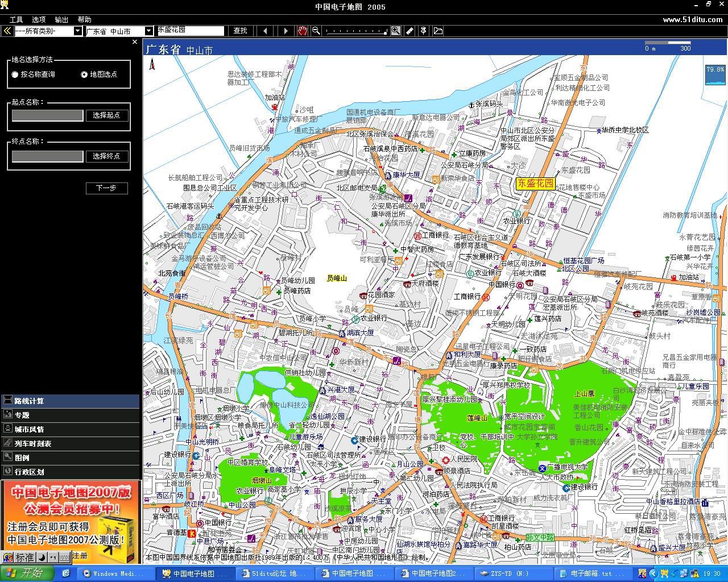Open the 工具 menu
This screenshot has height=582, width=728.
click(x=16, y=19)
